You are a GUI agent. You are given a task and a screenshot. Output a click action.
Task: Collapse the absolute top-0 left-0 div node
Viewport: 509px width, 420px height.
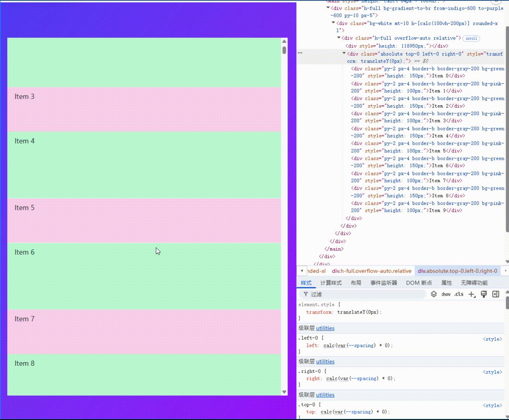[x=344, y=53]
